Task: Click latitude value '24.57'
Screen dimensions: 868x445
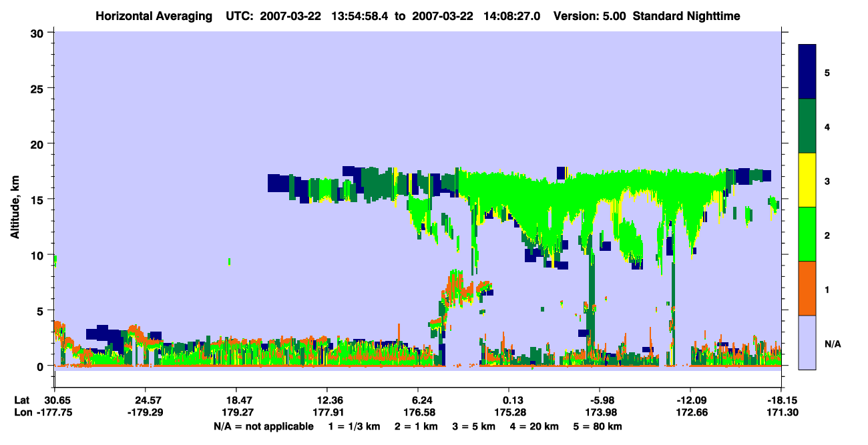Action: (x=145, y=400)
